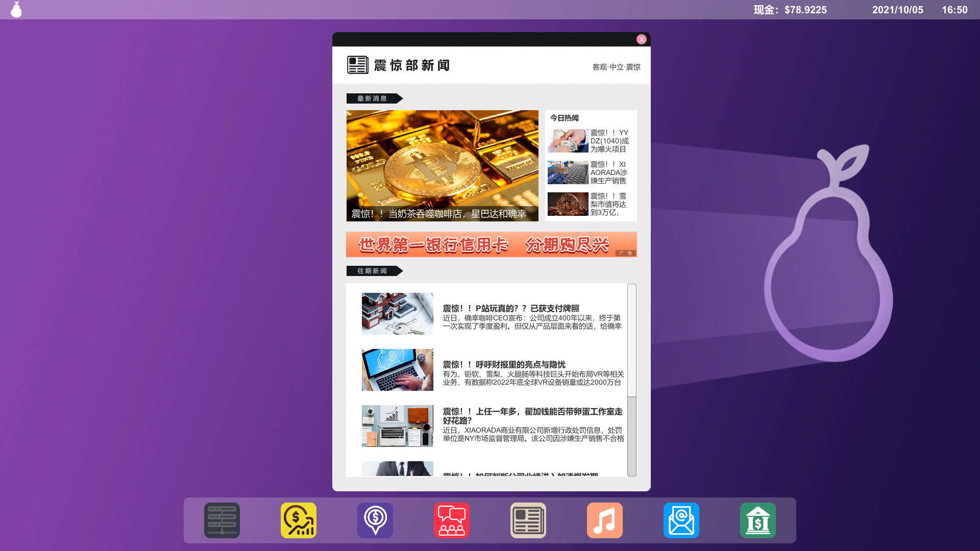The height and width of the screenshot is (551, 980).
Task: Open the green bank app
Action: pos(757,520)
